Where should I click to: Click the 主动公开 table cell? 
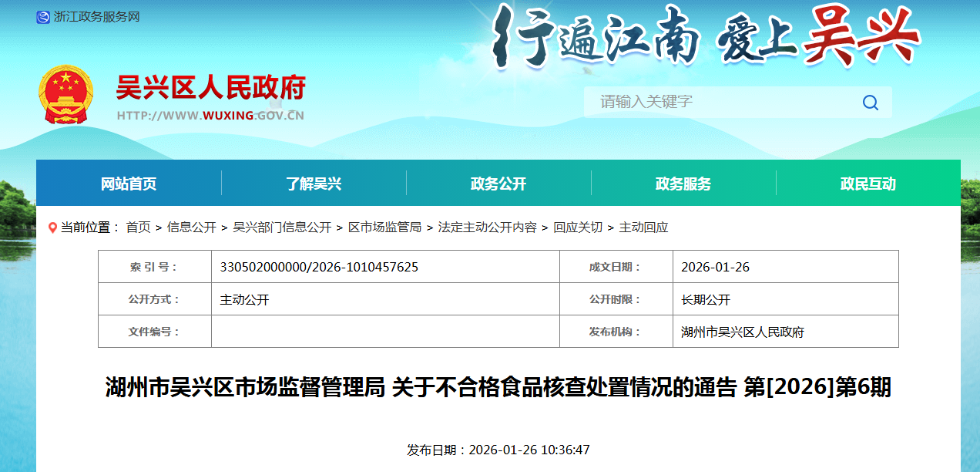click(x=385, y=299)
